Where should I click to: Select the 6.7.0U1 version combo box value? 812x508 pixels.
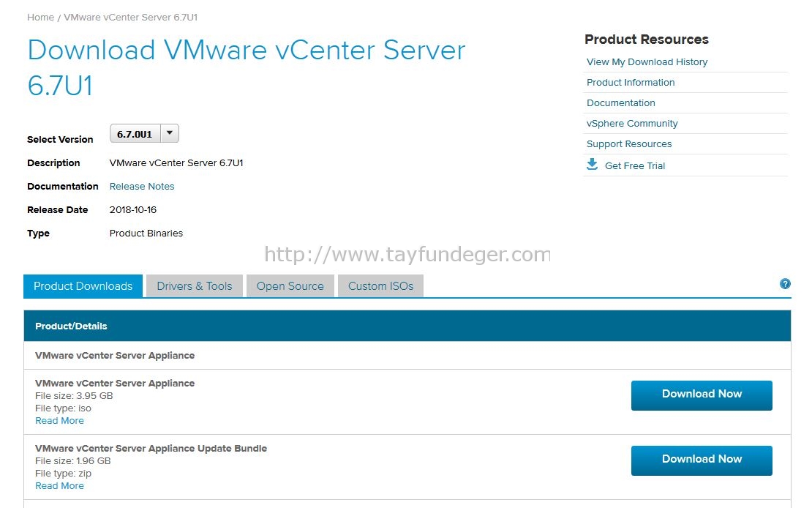(x=135, y=134)
